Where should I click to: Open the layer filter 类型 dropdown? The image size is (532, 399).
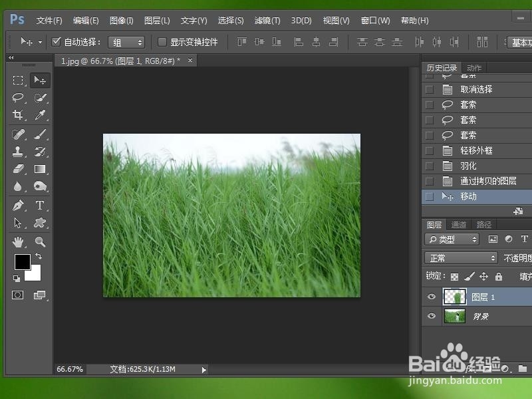click(452, 239)
